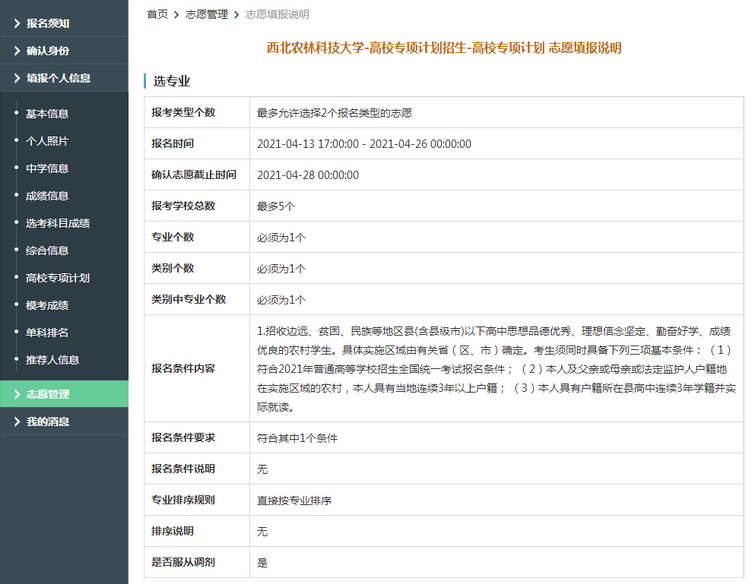Click 是 in 是否服从调剂 row
752x584 pixels.
[262, 562]
